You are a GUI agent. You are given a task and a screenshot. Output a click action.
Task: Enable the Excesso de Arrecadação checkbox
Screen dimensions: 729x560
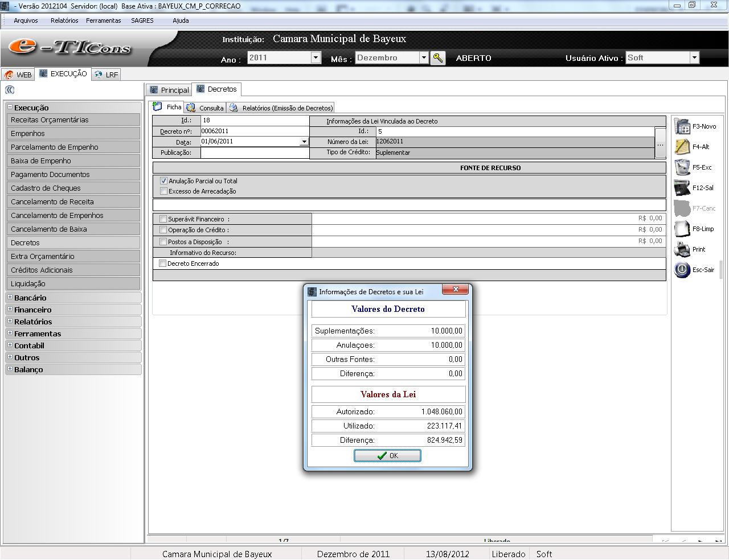click(x=164, y=191)
